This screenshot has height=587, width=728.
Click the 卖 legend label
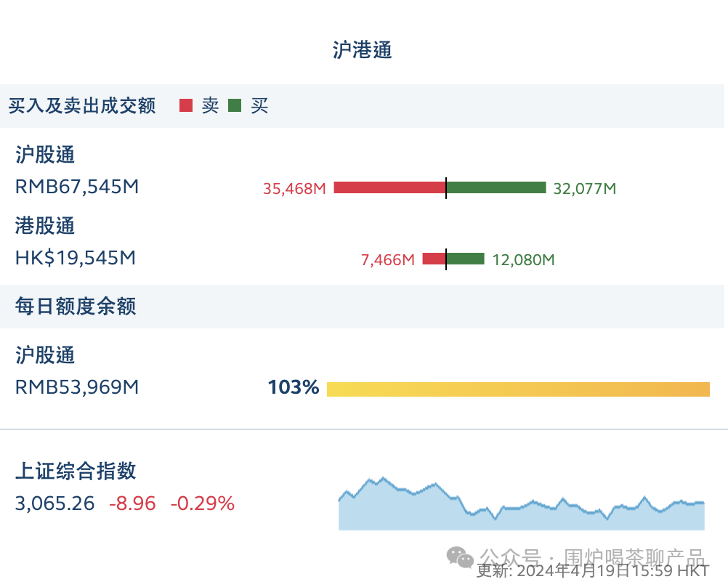(210, 106)
